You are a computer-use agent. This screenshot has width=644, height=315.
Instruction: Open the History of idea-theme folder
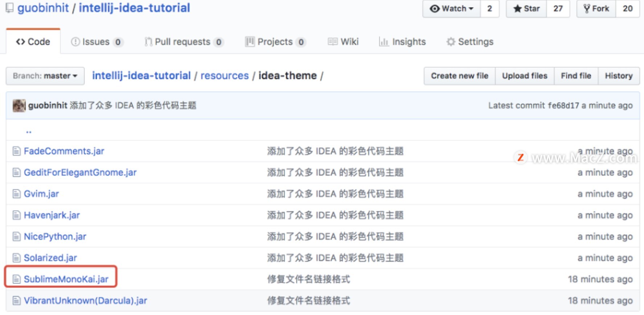[x=619, y=76]
